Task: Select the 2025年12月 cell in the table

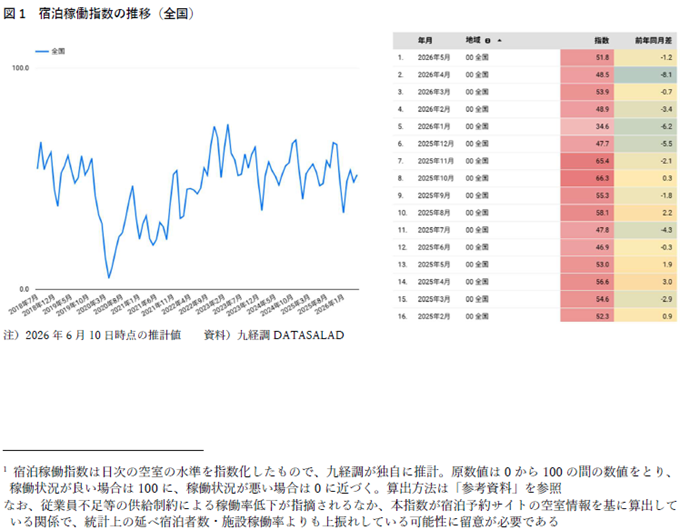Action: click(x=435, y=144)
